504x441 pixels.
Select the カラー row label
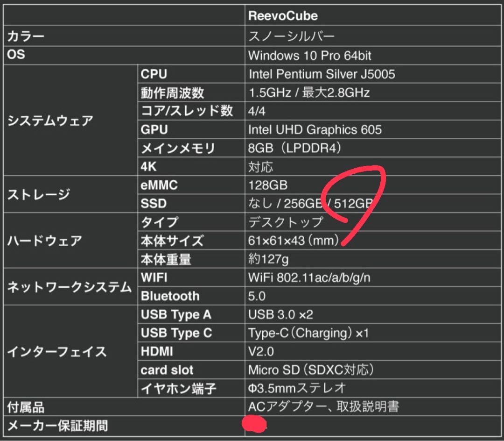click(x=26, y=36)
